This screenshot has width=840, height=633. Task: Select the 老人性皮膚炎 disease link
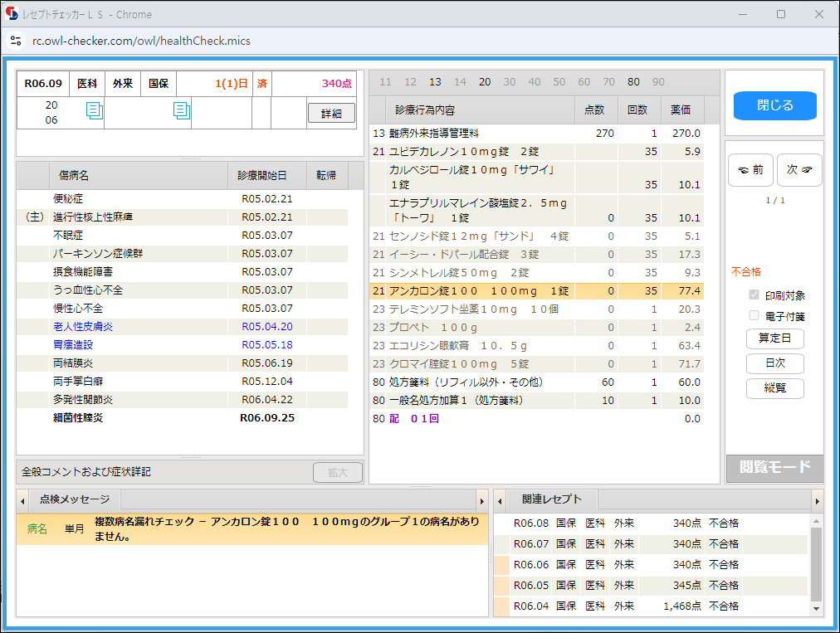coord(83,327)
